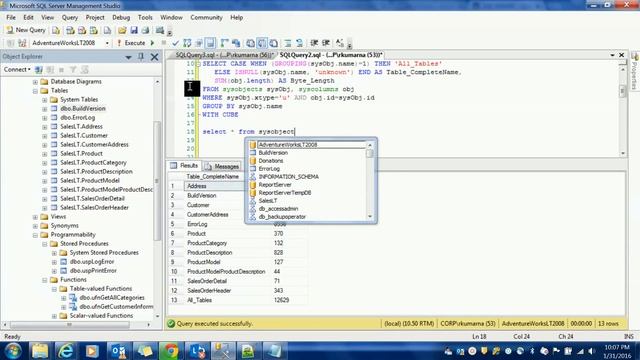Expand the Scalar-valued Functions folder
This screenshot has height=360, width=640.
pyautogui.click(x=54, y=316)
